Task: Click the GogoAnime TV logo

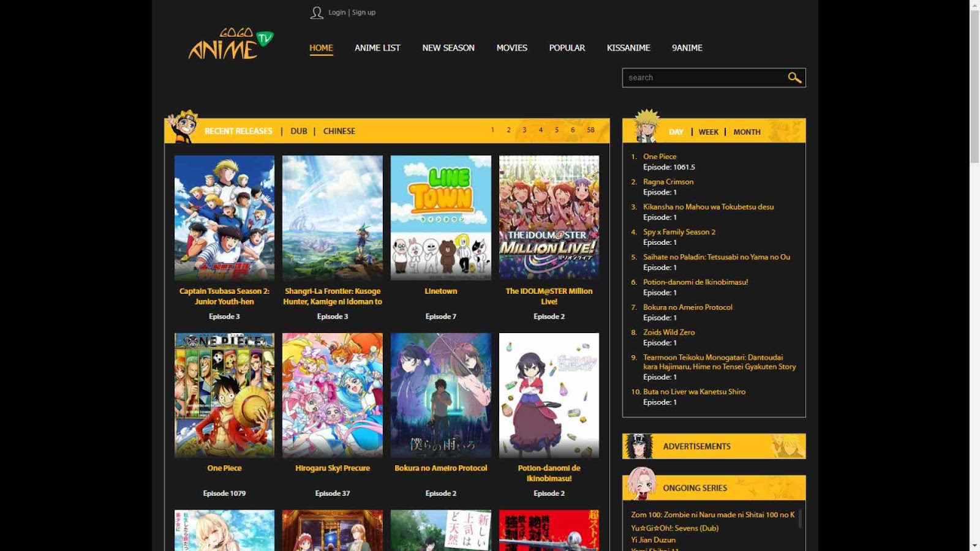Action: pos(230,43)
